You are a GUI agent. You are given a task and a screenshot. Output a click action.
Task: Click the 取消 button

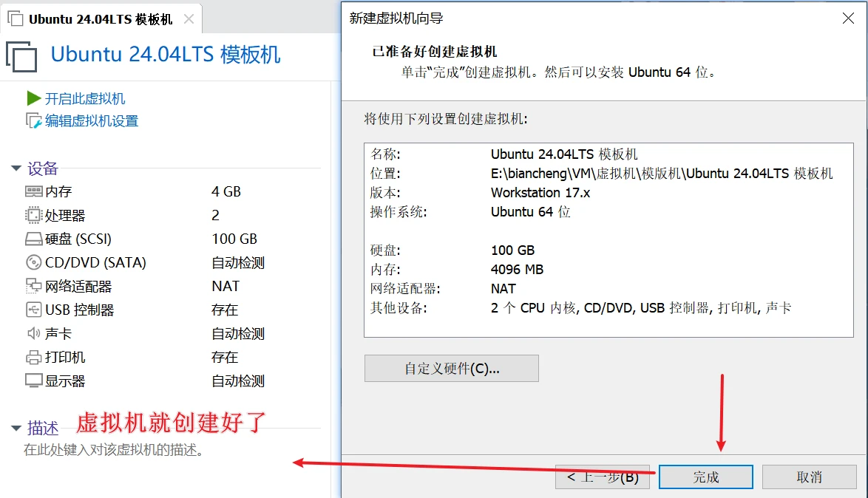coord(809,477)
